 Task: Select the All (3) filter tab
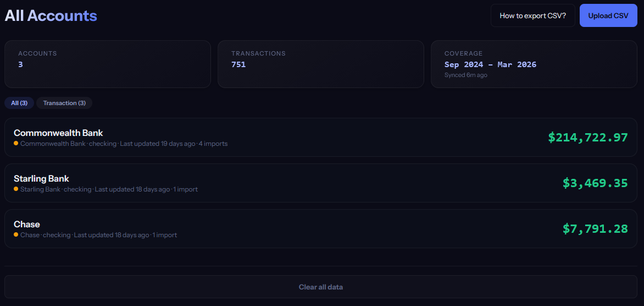coord(19,103)
